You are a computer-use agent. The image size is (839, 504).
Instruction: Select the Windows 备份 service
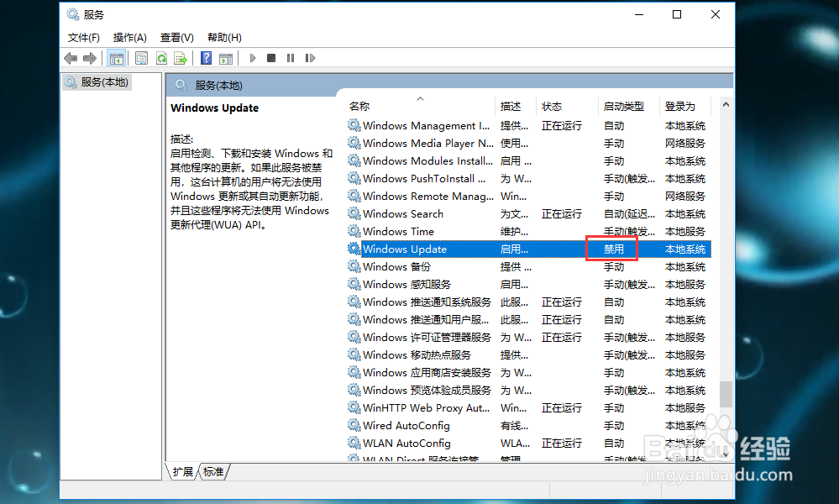tap(528, 267)
